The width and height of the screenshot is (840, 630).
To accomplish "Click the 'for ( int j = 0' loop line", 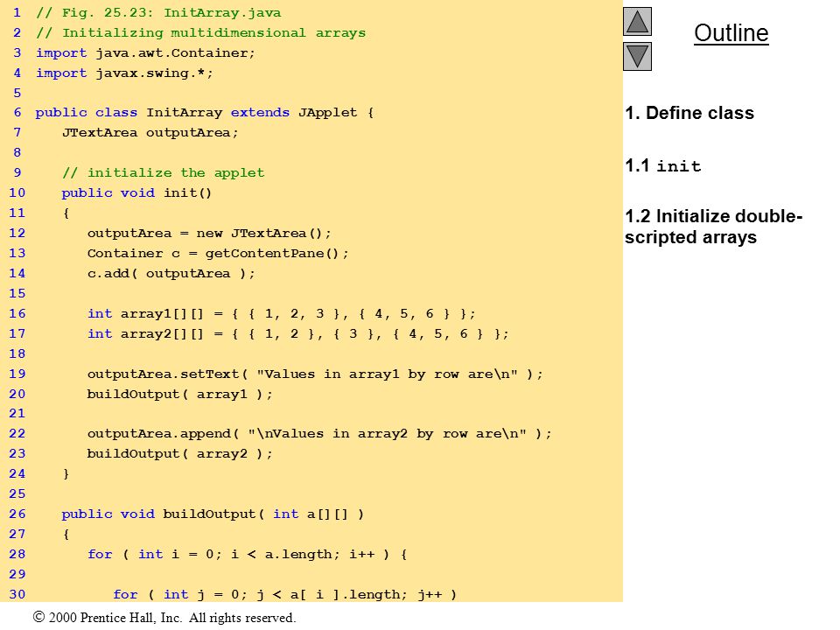I will [285, 595].
